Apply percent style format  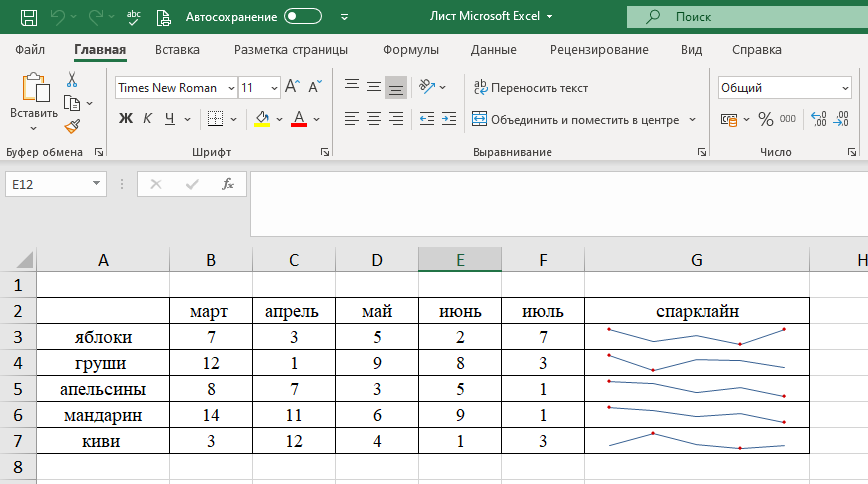766,119
